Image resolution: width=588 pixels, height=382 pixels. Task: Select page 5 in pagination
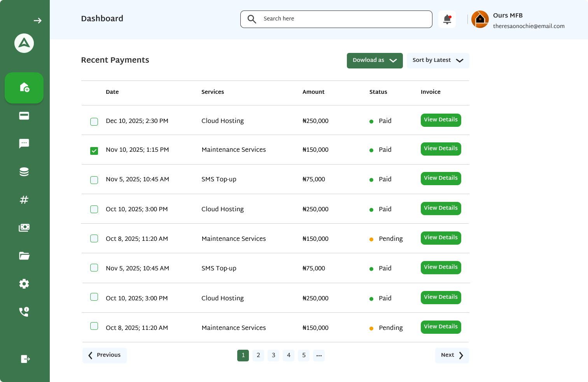[304, 355]
